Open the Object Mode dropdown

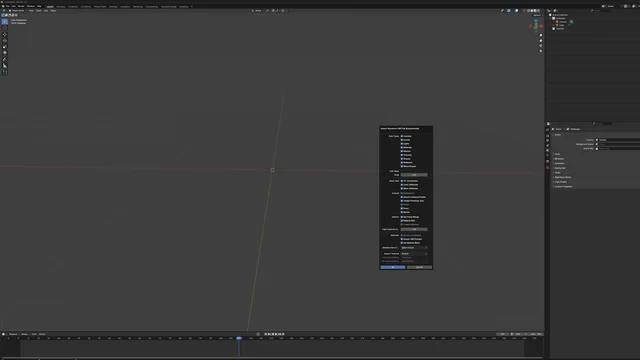(18, 11)
